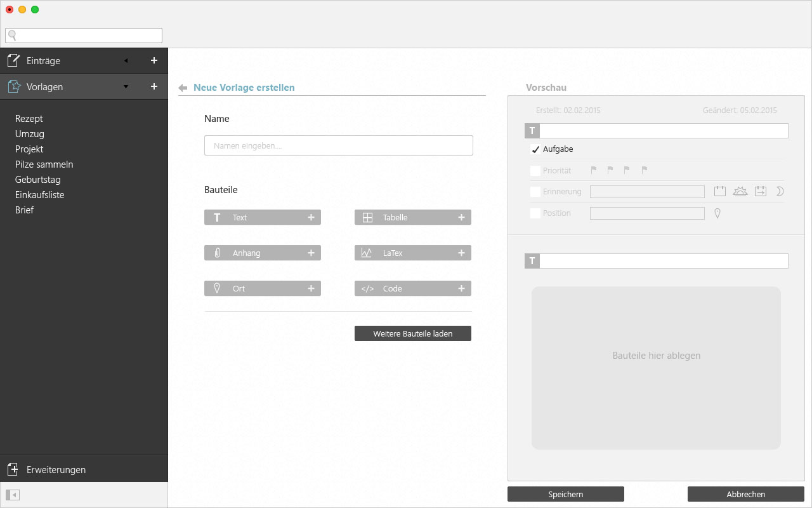Focus the Namen eingeben text field

click(338, 145)
